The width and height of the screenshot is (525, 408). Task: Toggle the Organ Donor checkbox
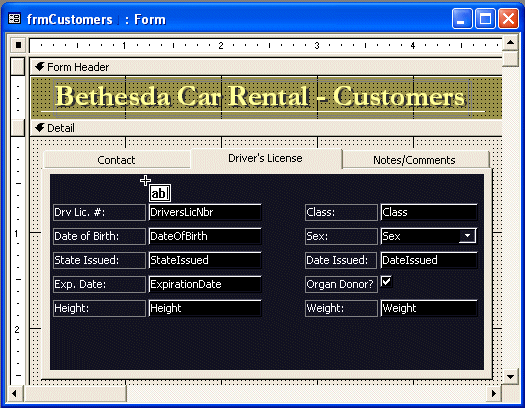(386, 281)
